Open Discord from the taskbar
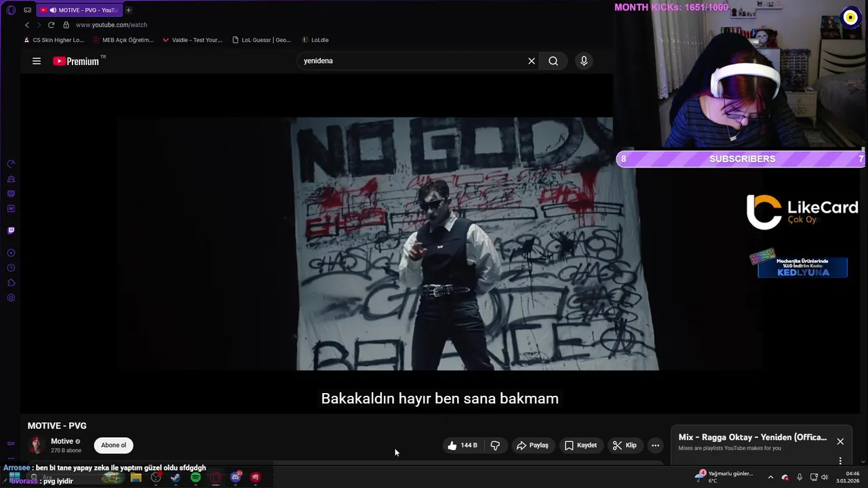The height and width of the screenshot is (488, 868). 235,478
